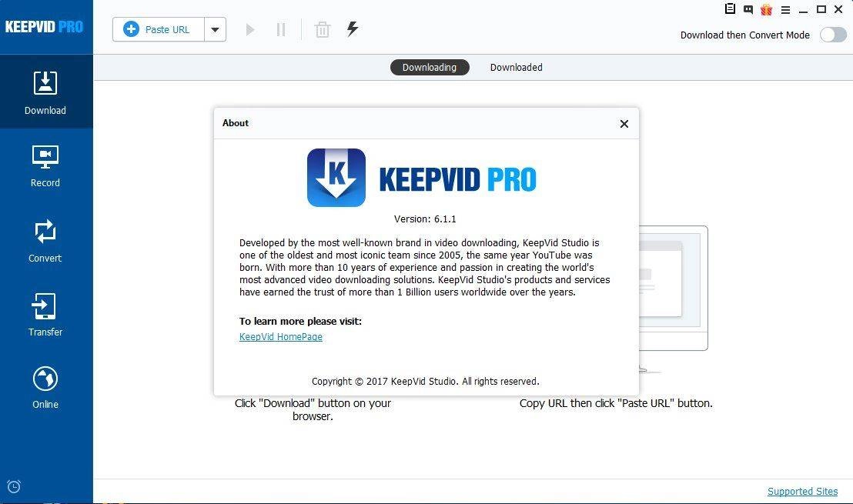
Task: Open the feedback chat bubble icon
Action: coord(748,9)
